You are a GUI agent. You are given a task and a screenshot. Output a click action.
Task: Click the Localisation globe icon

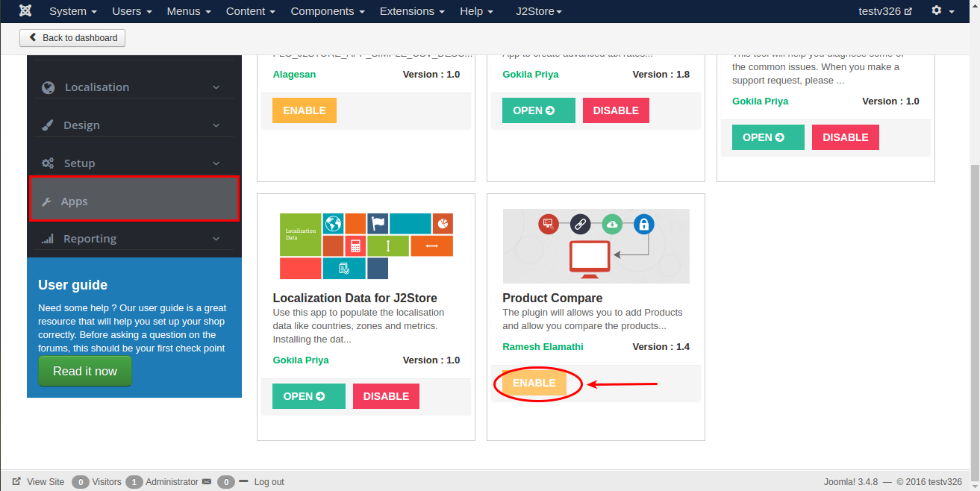point(49,87)
